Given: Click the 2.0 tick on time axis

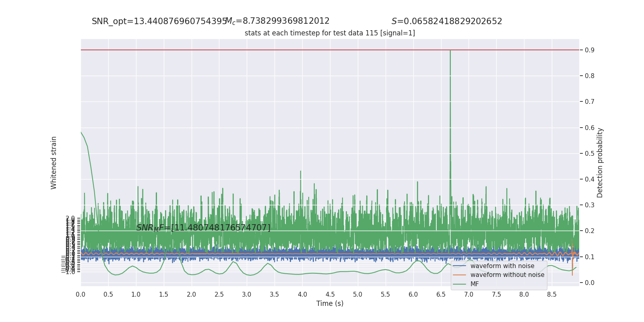Looking at the screenshot, I should point(192,295).
